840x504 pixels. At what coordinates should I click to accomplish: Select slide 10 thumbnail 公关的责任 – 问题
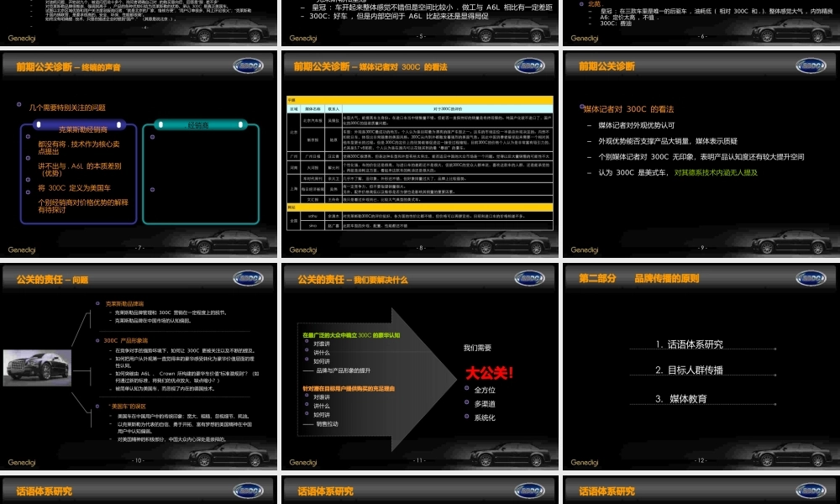coord(139,366)
